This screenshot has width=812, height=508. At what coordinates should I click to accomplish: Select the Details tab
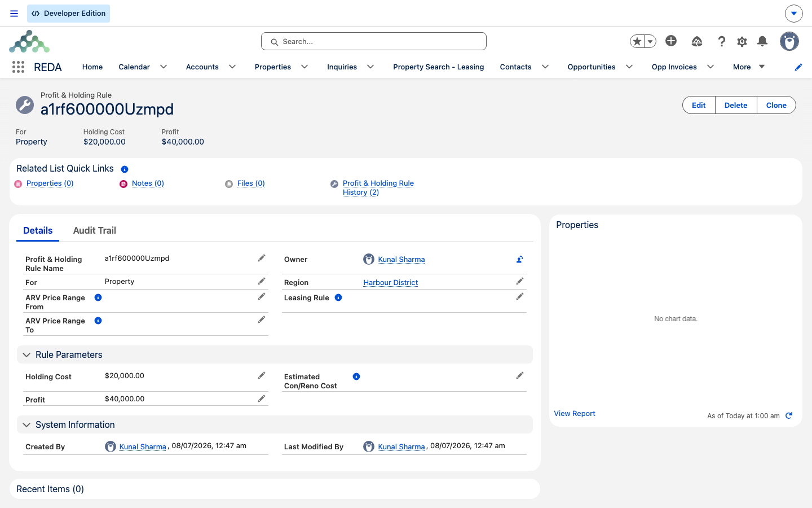click(x=38, y=230)
